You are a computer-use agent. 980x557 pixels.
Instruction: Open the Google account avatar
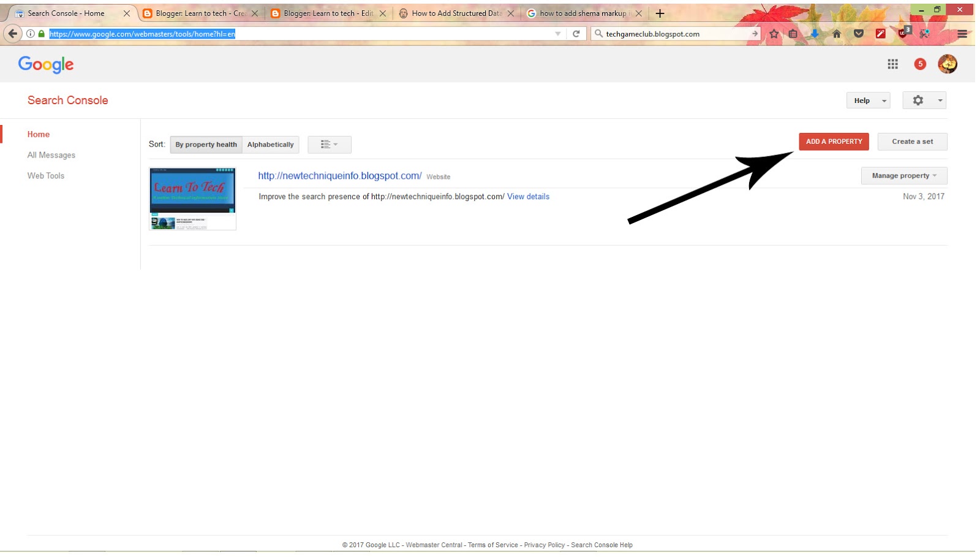(947, 64)
